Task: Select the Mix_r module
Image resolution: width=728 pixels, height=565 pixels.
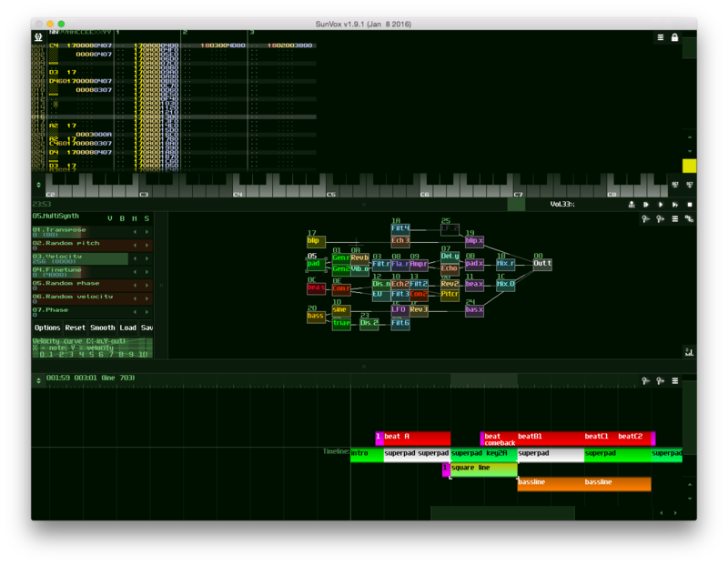Action: coord(506,265)
